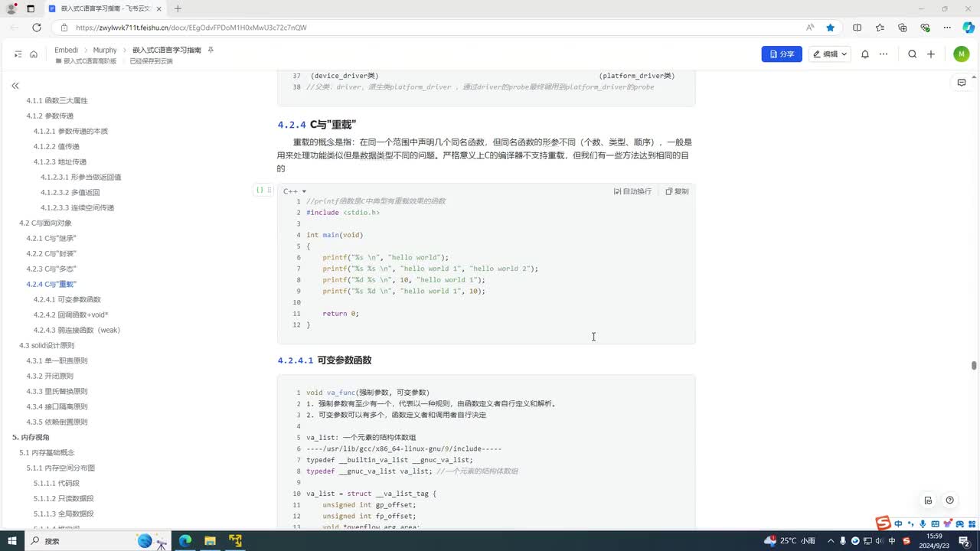The height and width of the screenshot is (551, 980).
Task: Click the browser refresh icon
Action: [x=36, y=28]
